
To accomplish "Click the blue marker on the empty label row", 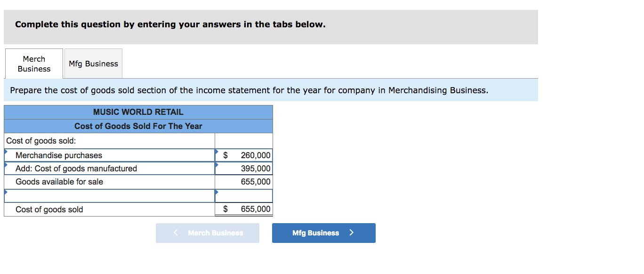I will (6, 192).
